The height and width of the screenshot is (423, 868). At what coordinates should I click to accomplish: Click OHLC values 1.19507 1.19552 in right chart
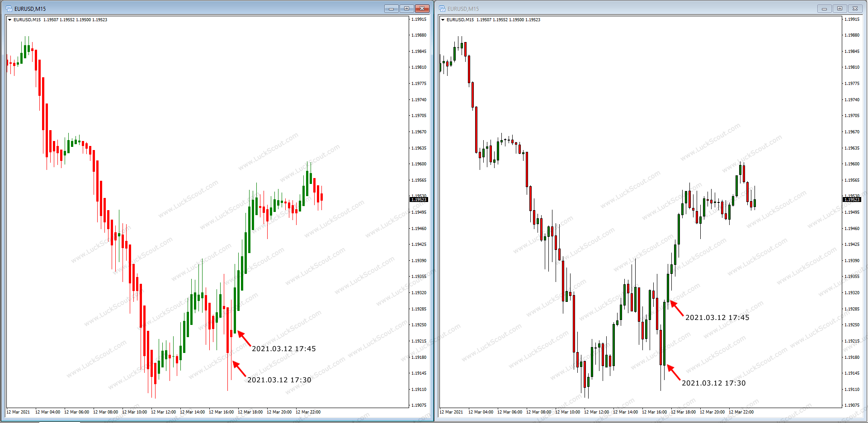pyautogui.click(x=492, y=20)
